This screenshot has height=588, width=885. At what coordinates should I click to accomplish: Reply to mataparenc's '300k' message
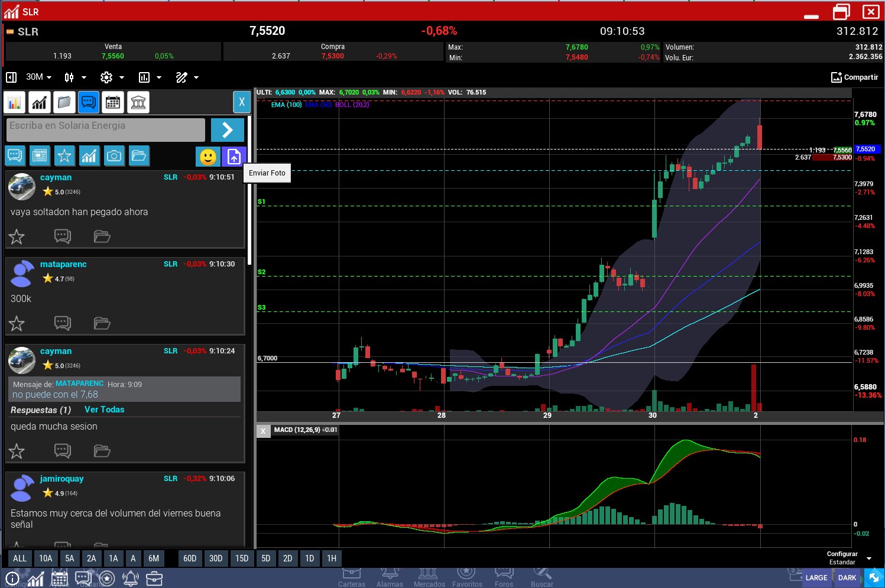[63, 324]
